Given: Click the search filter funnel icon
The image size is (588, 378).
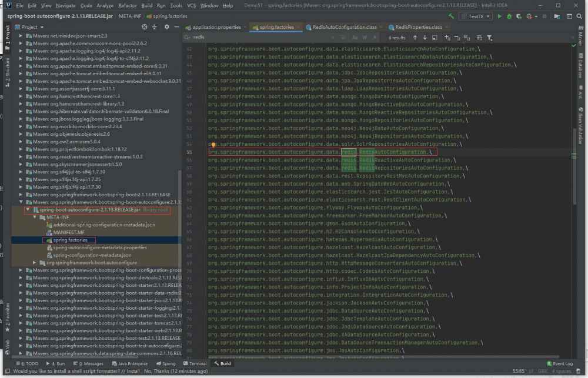Looking at the screenshot, I should coord(489,38).
